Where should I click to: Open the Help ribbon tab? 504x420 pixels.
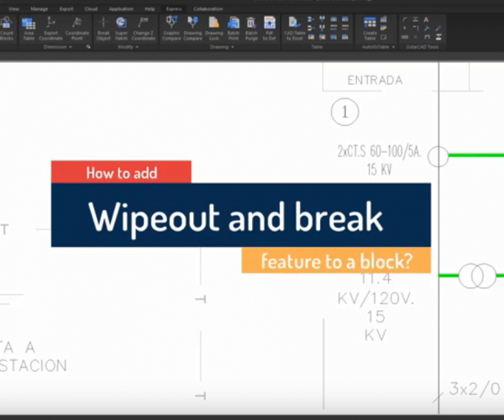tap(150, 9)
